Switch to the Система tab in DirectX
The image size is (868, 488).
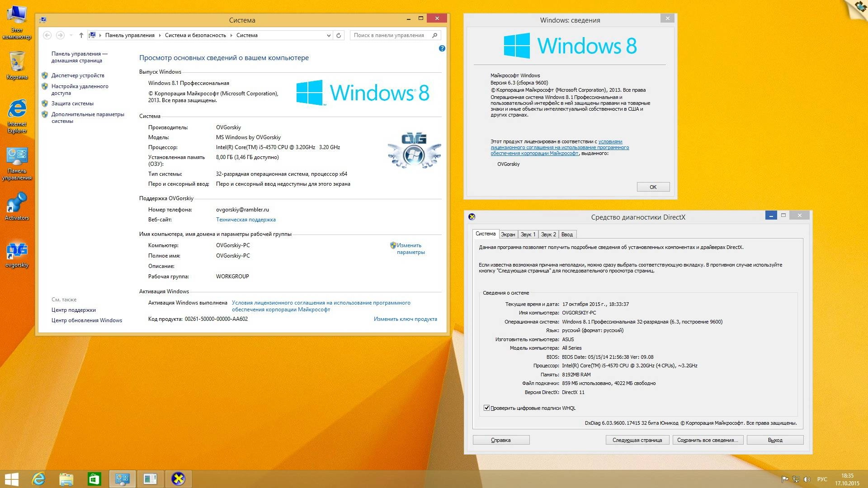[x=486, y=234]
